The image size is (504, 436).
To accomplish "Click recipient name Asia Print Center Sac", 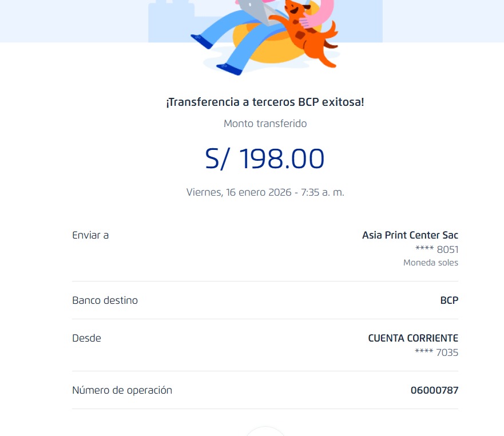I will pos(410,235).
